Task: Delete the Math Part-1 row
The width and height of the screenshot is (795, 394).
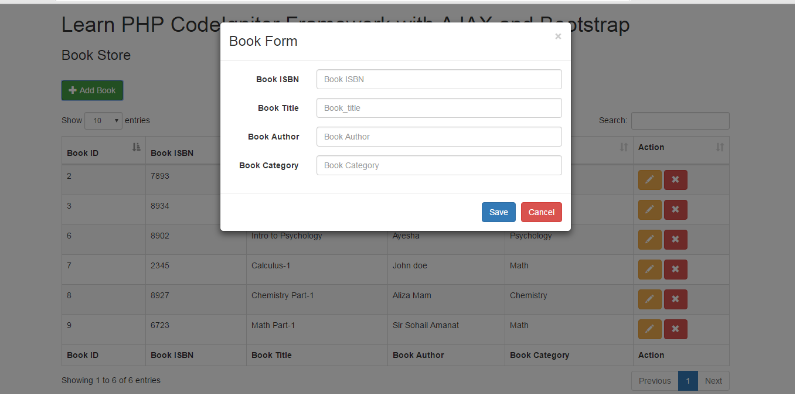Action: point(675,329)
